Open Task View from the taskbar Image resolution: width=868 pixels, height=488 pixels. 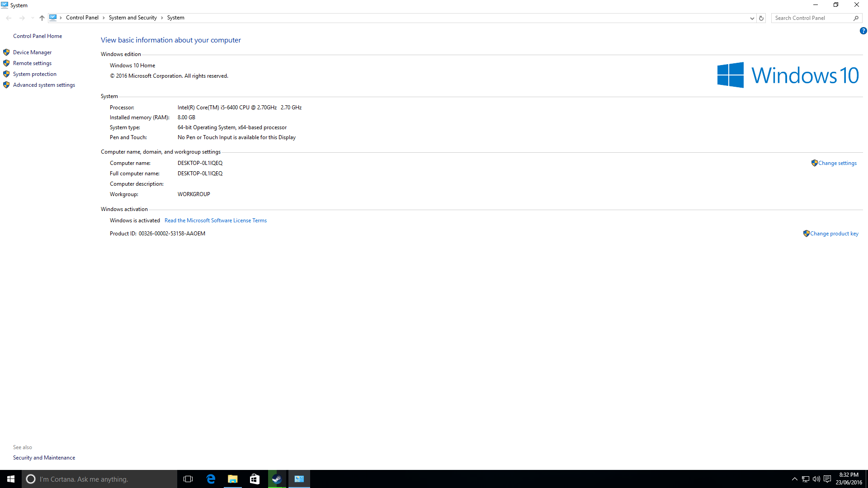click(188, 479)
